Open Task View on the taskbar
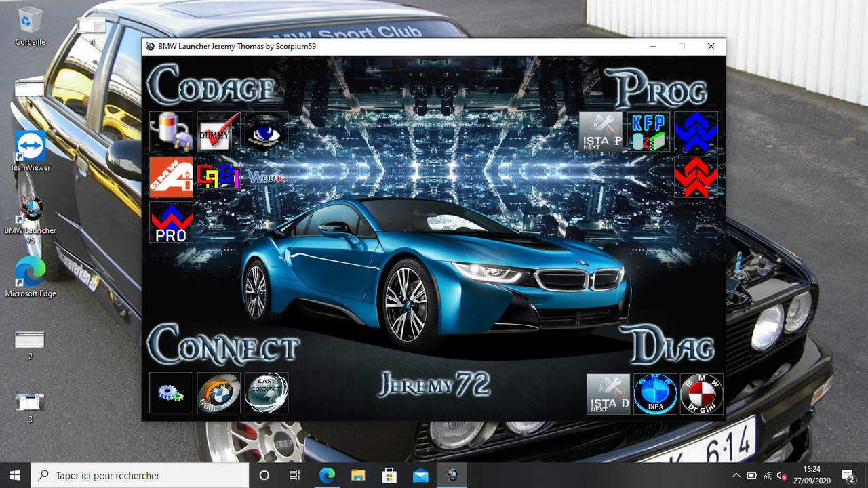Image resolution: width=868 pixels, height=488 pixels. 295,475
